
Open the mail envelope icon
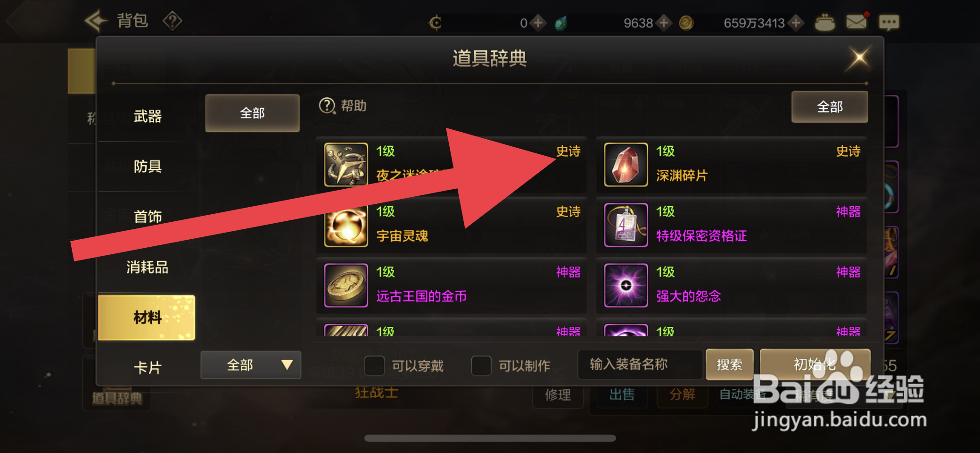click(856, 22)
